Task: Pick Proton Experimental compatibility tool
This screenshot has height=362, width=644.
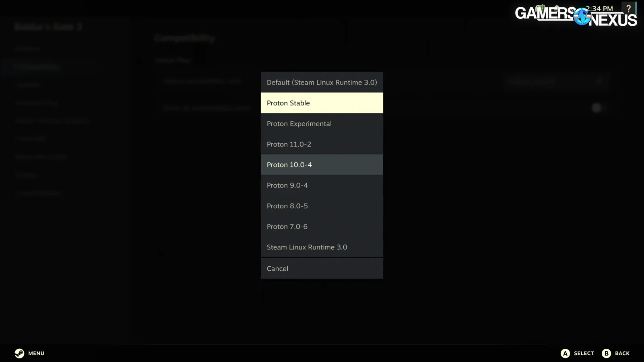Action: [x=322, y=123]
